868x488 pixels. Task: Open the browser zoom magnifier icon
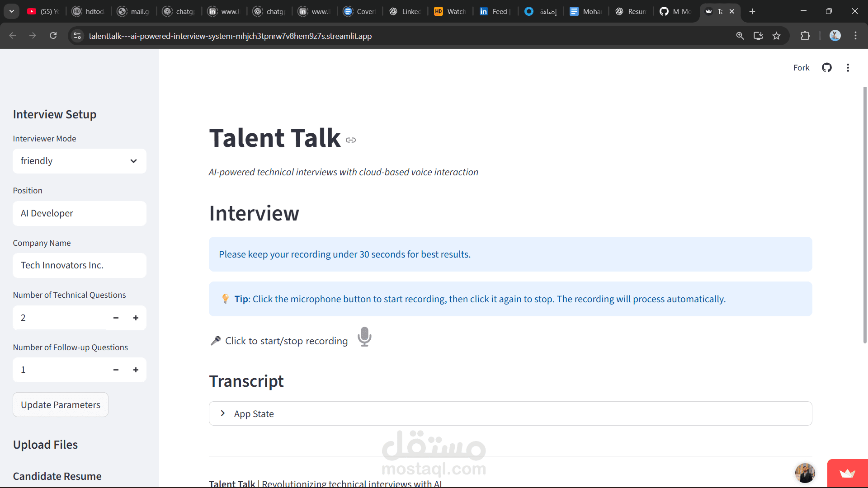pos(740,36)
